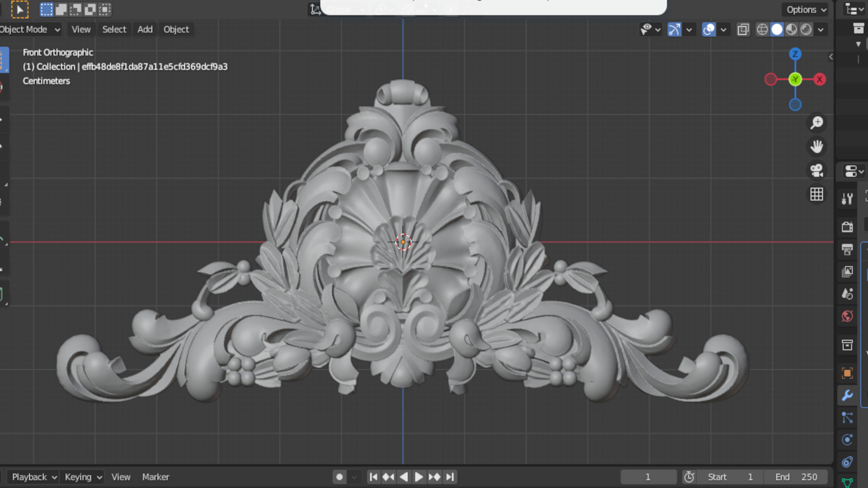Viewport: 868px width, 488px height.
Task: Open the World properties tab
Action: (x=847, y=316)
